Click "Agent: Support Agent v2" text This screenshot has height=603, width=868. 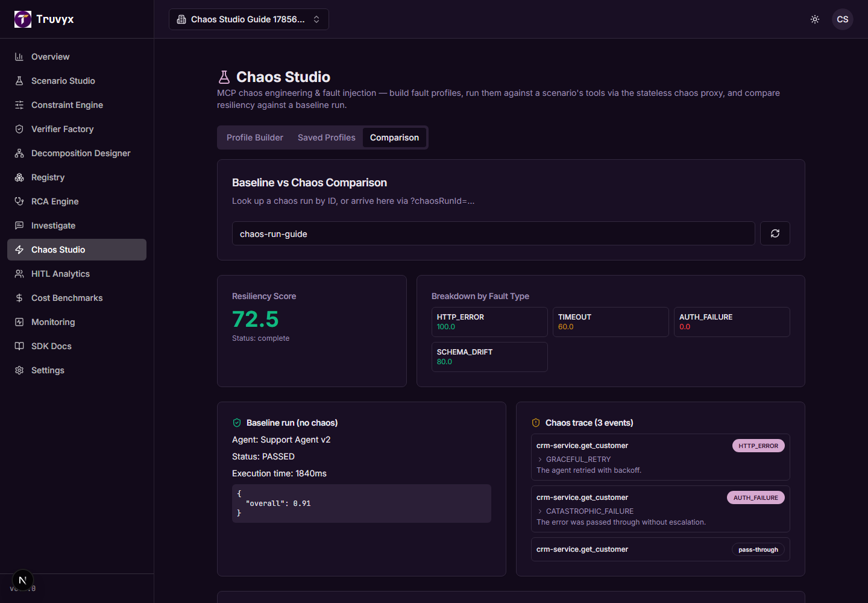point(281,440)
